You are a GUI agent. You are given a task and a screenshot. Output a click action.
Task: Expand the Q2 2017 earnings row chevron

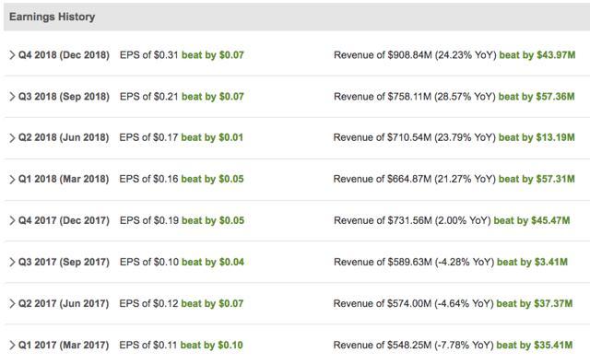tap(12, 303)
